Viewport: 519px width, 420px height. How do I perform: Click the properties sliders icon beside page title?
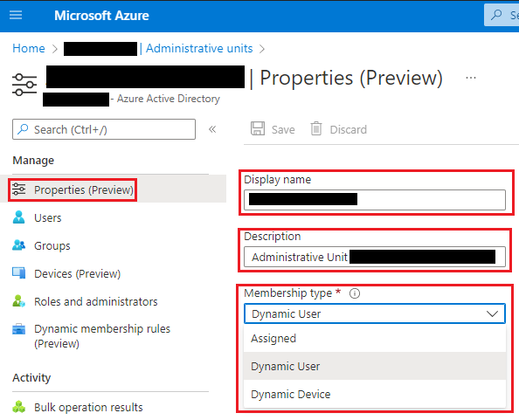[x=24, y=85]
